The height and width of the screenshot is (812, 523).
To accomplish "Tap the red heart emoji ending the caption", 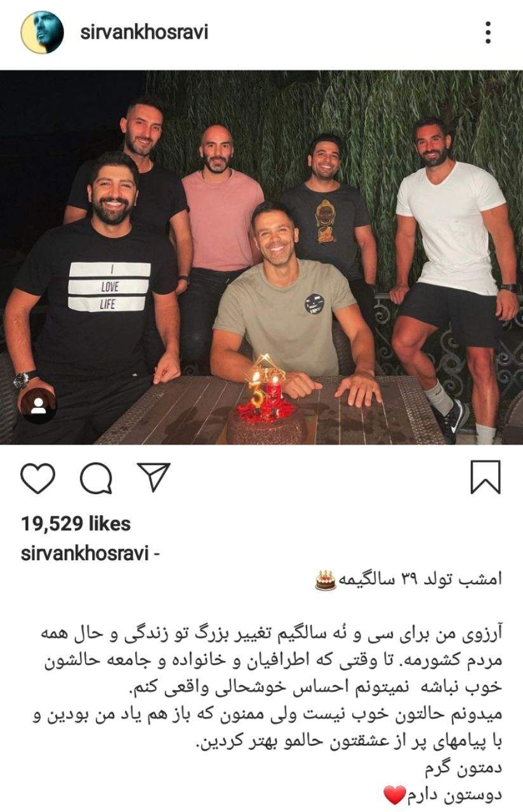I will [x=394, y=794].
